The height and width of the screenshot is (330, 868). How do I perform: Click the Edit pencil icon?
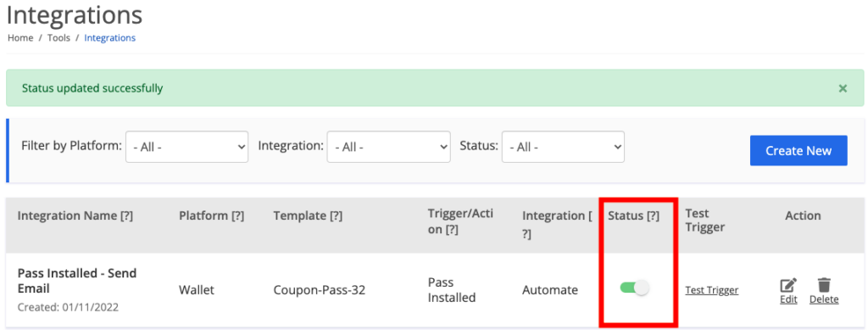point(788,285)
